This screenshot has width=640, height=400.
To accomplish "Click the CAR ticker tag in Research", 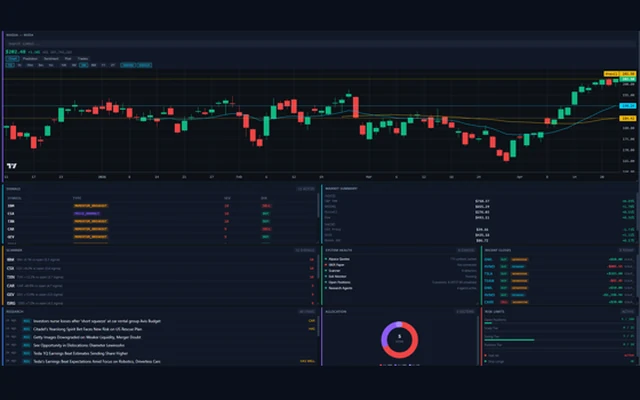I will (x=312, y=321).
